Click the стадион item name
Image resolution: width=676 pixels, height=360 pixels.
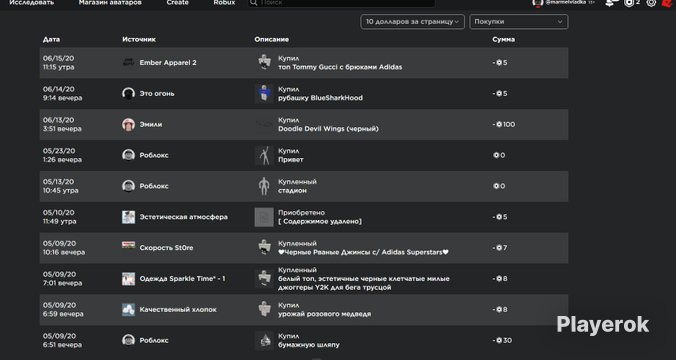coord(292,191)
